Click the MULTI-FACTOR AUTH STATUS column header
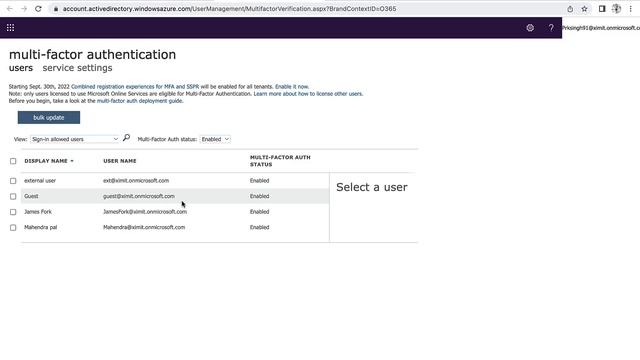Viewport: 640px width, 360px height. [x=280, y=161]
